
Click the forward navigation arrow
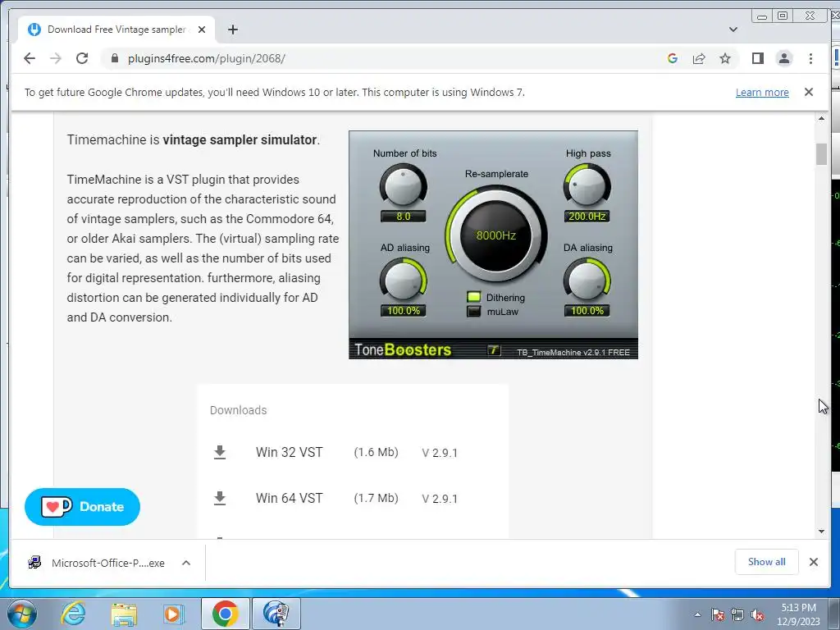[x=56, y=58]
